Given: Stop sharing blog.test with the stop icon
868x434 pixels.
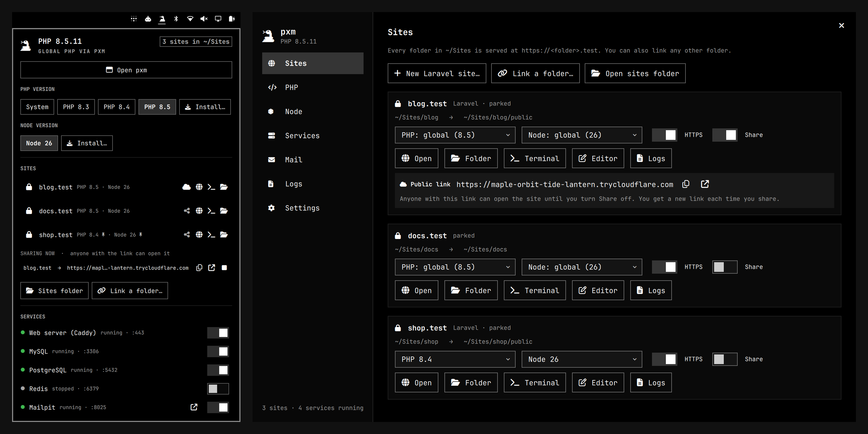Looking at the screenshot, I should 224,268.
